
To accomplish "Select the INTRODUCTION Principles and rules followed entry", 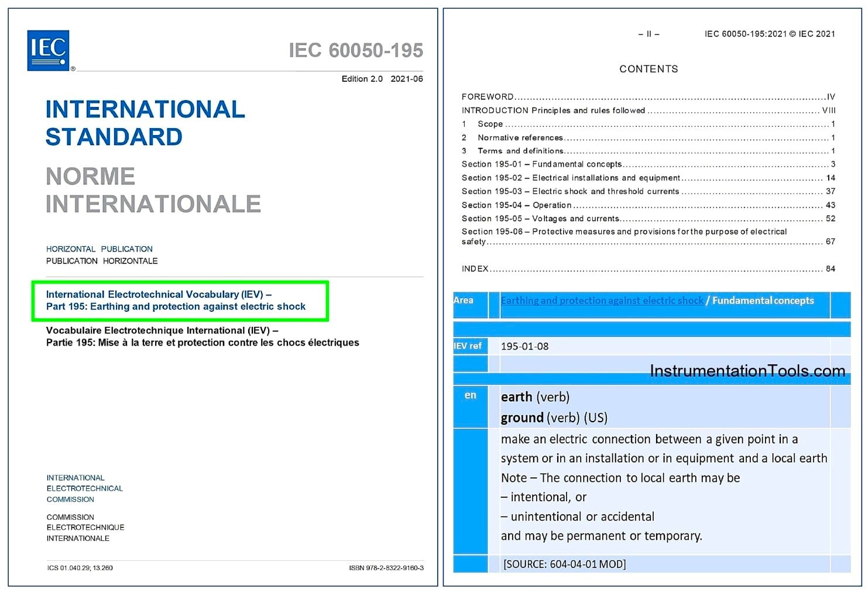I will pos(648,111).
